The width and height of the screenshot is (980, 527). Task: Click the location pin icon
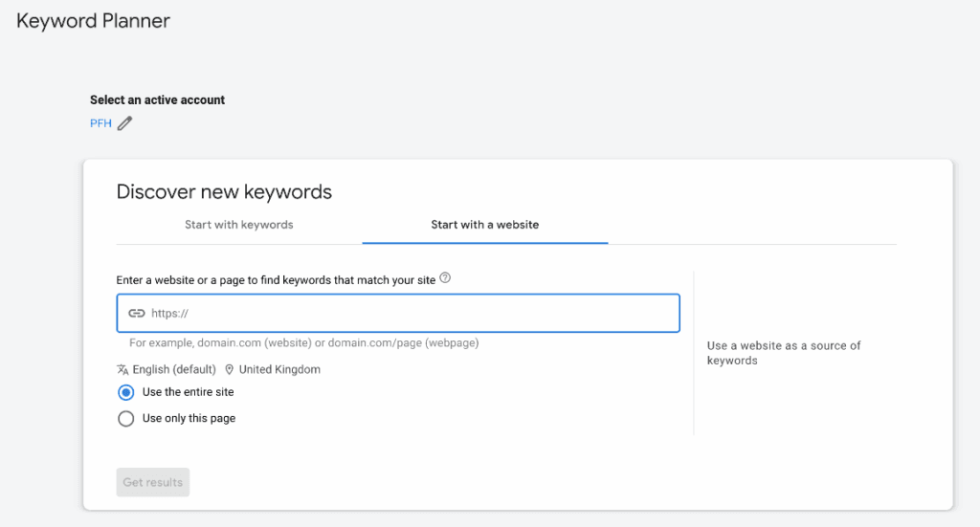point(230,369)
